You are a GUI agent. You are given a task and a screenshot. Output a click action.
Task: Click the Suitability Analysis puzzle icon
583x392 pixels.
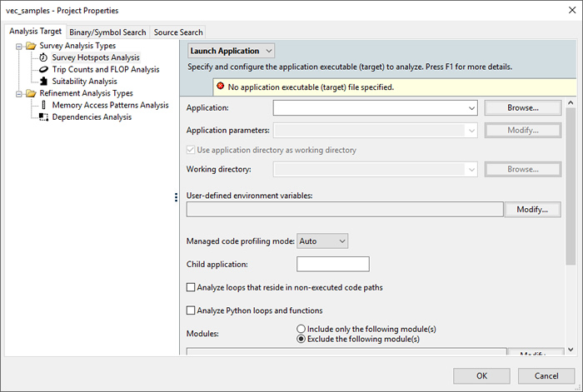43,82
